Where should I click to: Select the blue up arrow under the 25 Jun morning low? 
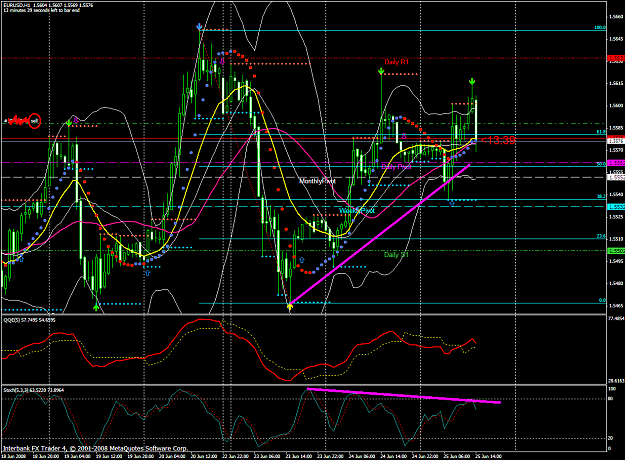pyautogui.click(x=452, y=204)
